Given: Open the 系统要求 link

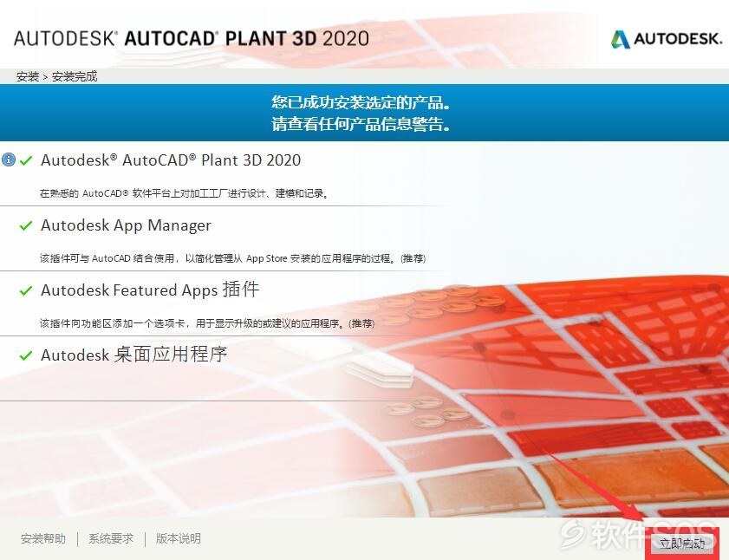Looking at the screenshot, I should coord(111,538).
